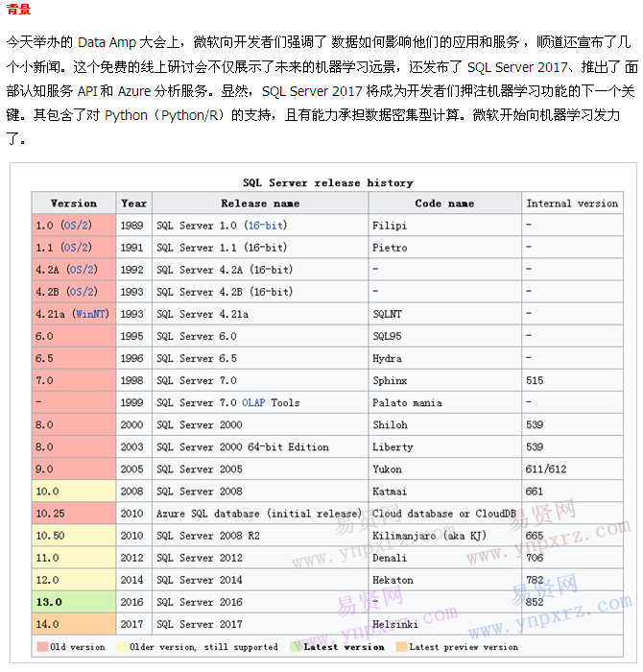
Task: Click the code name Helsinki
Action: tap(395, 624)
